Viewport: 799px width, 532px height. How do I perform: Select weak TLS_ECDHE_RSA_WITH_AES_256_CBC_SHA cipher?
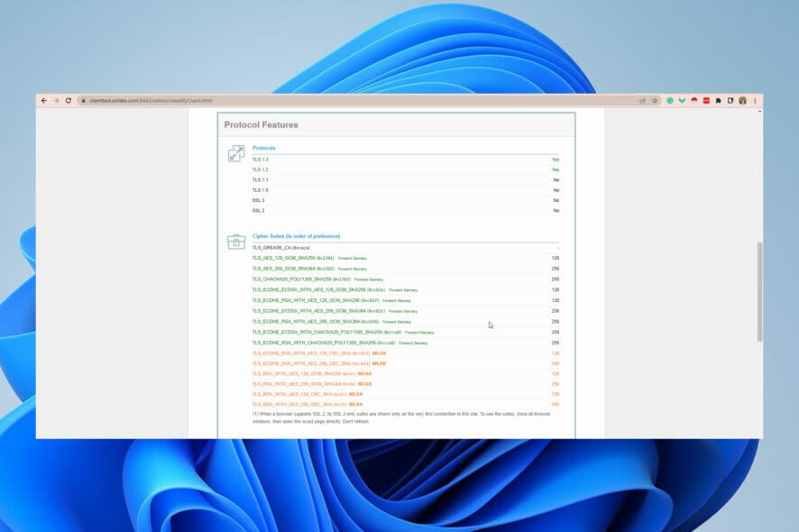click(406, 363)
